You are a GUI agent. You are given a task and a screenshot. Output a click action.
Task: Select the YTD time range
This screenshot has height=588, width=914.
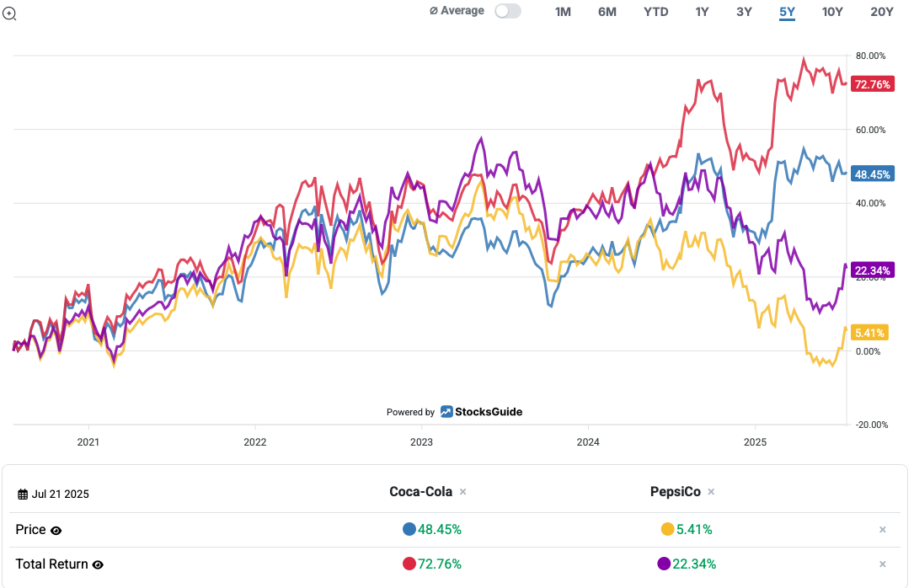(x=655, y=12)
